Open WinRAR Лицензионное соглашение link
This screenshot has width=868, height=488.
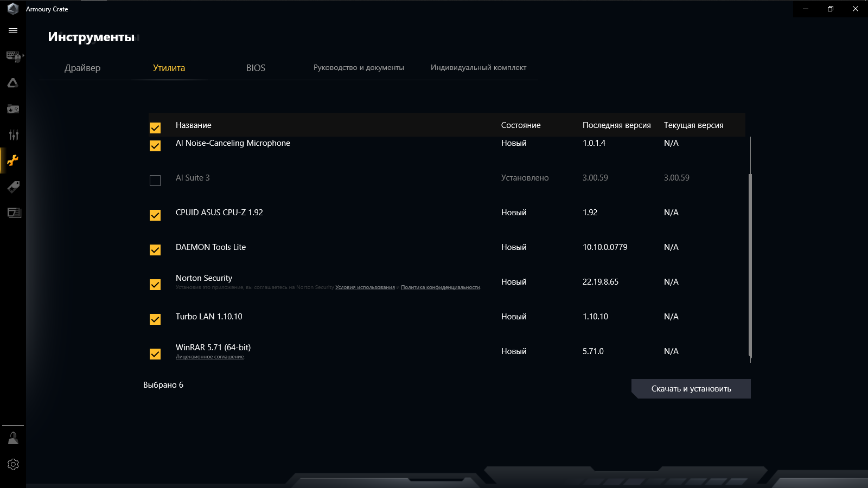[x=210, y=357]
